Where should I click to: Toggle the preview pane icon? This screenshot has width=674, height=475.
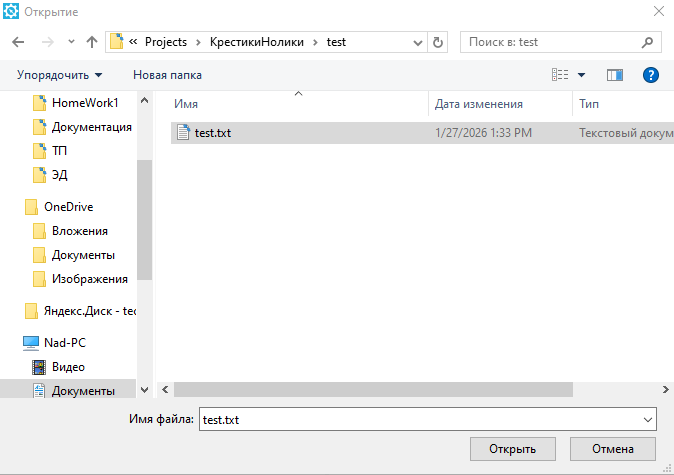pyautogui.click(x=614, y=75)
